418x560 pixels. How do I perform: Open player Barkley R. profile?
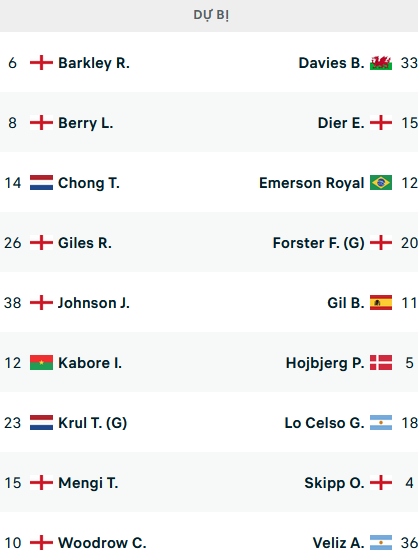(94, 63)
